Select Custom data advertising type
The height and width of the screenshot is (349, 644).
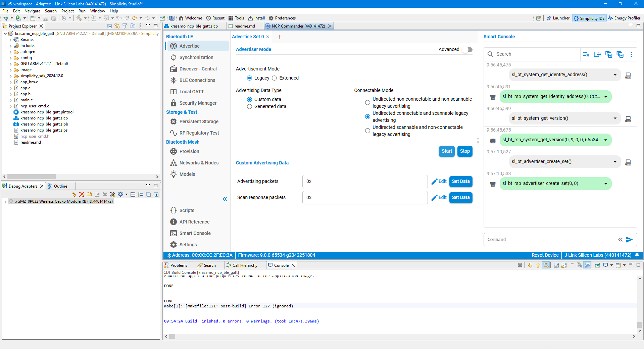click(x=249, y=99)
